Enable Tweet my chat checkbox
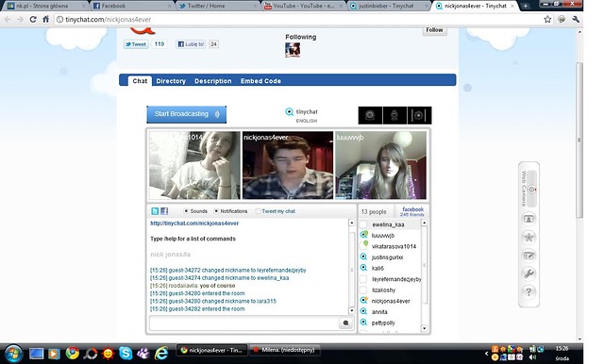The width and height of the screenshot is (604, 364). point(259,211)
